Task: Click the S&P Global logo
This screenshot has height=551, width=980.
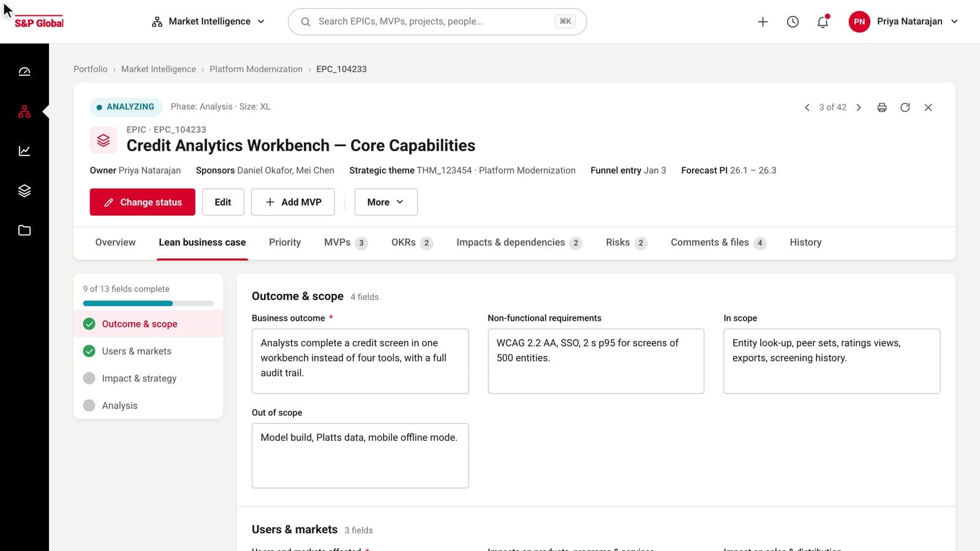Action: tap(39, 22)
